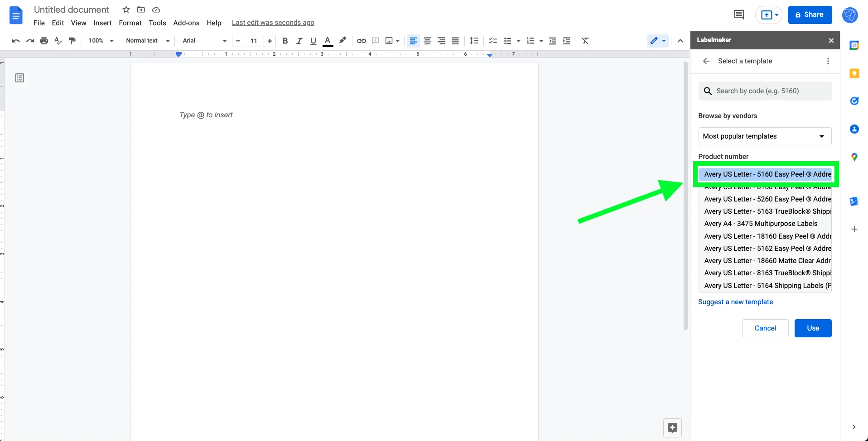Screen dimensions: 868x441
Task: Insert image icon
Action: (x=389, y=41)
